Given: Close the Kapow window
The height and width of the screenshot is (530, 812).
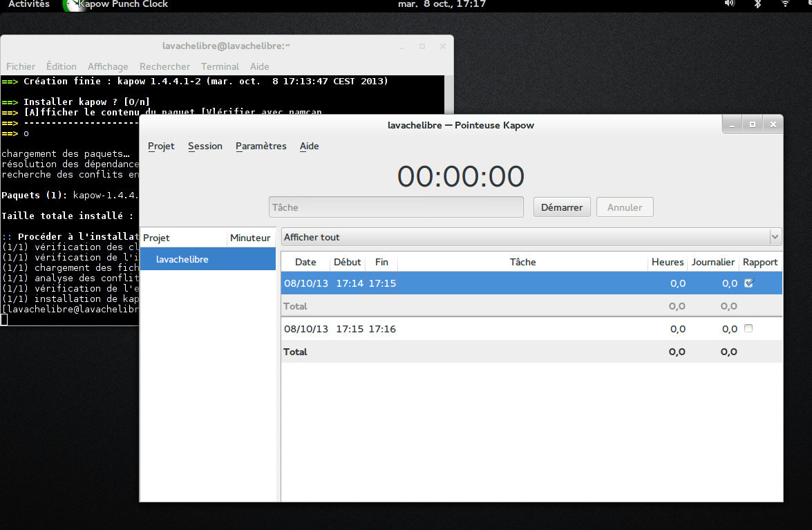Looking at the screenshot, I should [x=773, y=125].
